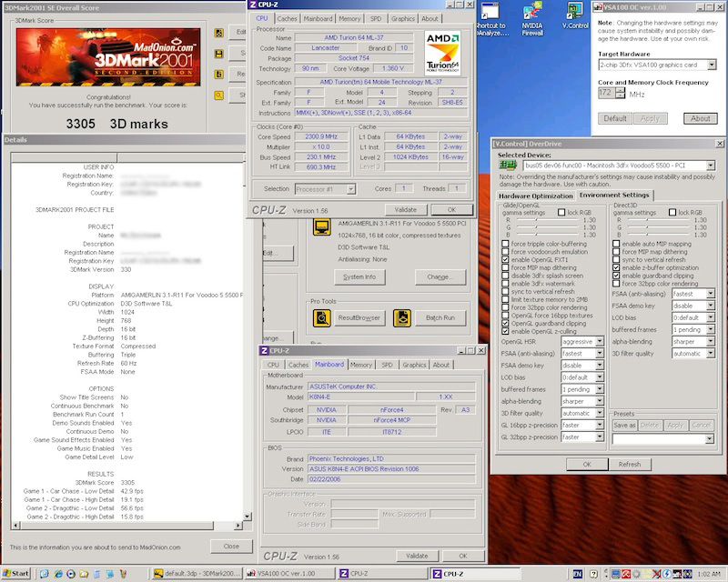Check limit texture memory to 2MB
The width and height of the screenshot is (728, 582).
point(505,299)
